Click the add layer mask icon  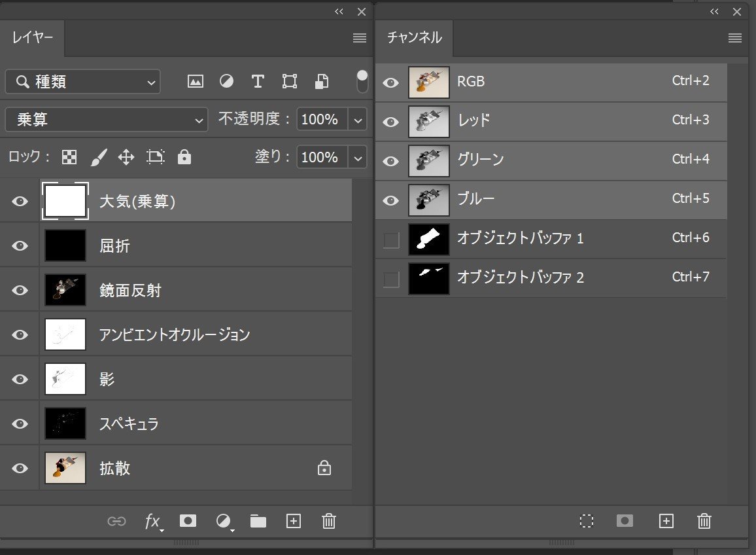[188, 521]
